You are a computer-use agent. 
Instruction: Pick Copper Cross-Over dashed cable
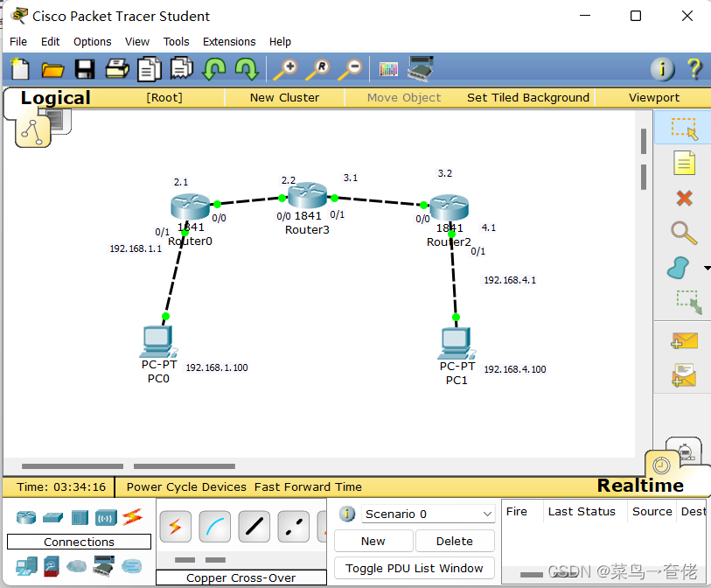[x=294, y=526]
